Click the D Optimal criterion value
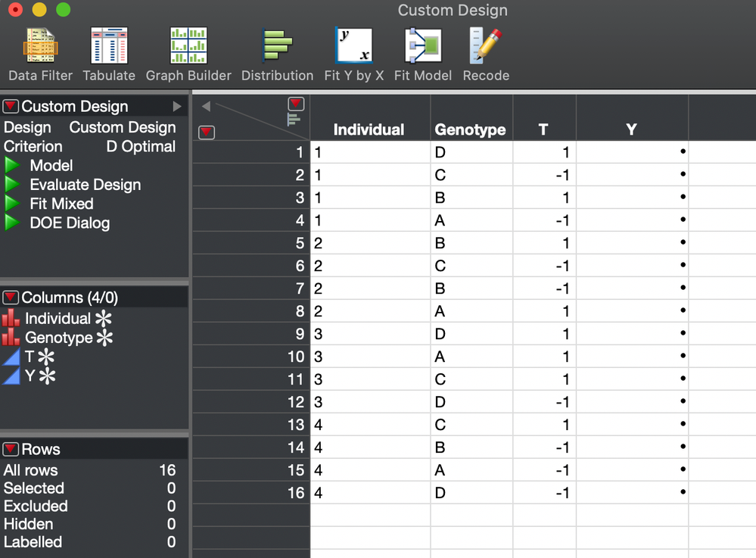Screen dimensions: 756x558 click(x=141, y=146)
